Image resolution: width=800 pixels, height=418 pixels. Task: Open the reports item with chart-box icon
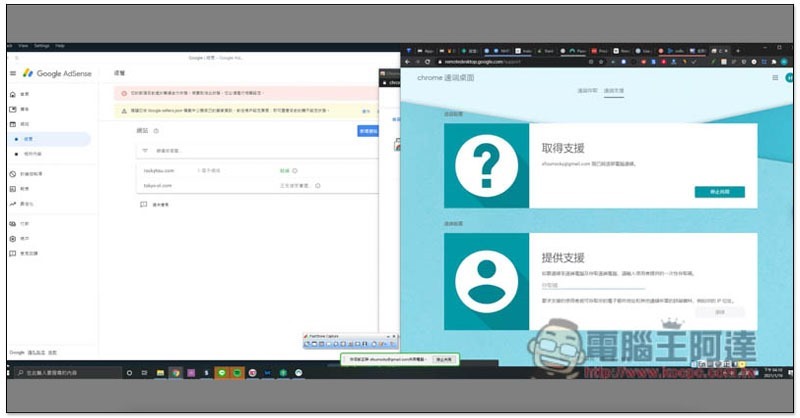tap(20, 189)
